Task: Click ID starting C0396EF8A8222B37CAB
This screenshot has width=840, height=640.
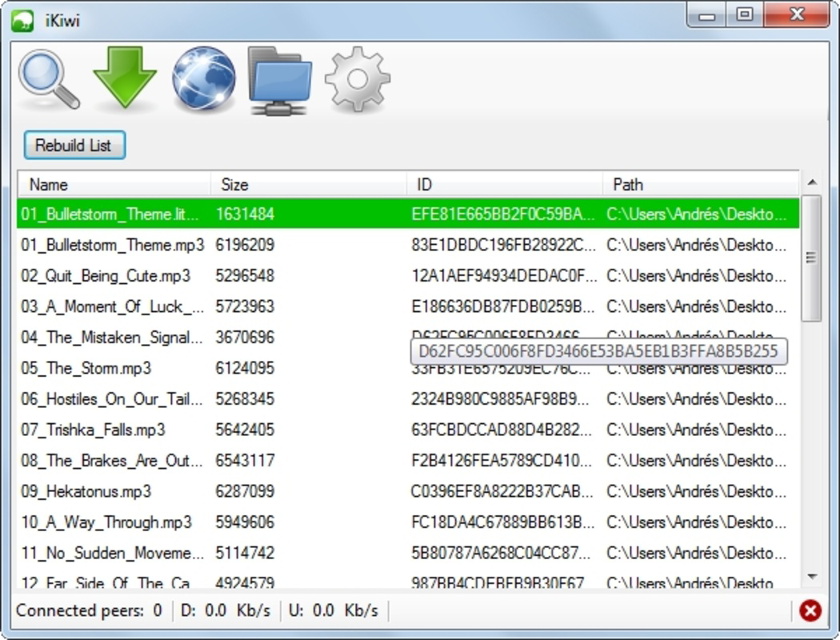Action: 502,492
